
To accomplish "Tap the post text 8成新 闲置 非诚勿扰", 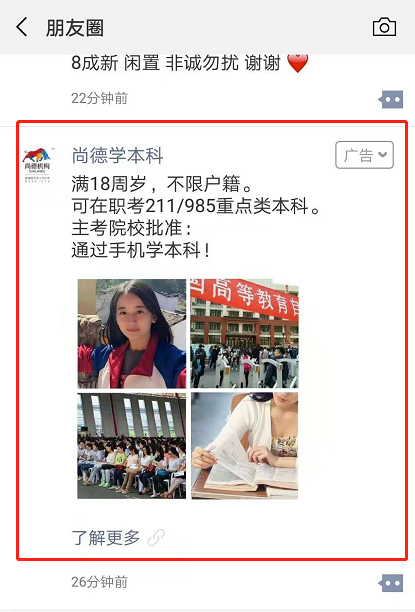I will 155,63.
